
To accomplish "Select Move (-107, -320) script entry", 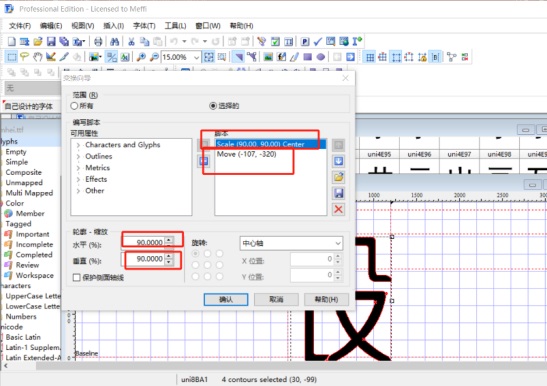I will click(246, 154).
